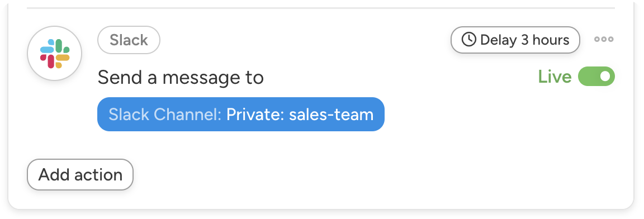Toggle the Live switch off
644x219 pixels.
tap(596, 77)
